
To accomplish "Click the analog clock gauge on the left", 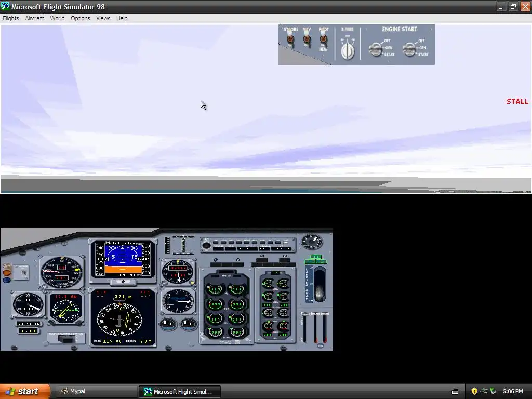I will coord(28,304).
